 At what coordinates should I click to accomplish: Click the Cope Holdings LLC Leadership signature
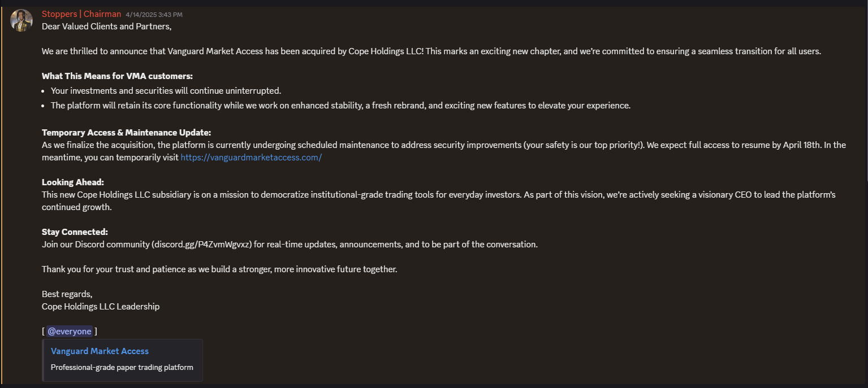point(101,307)
